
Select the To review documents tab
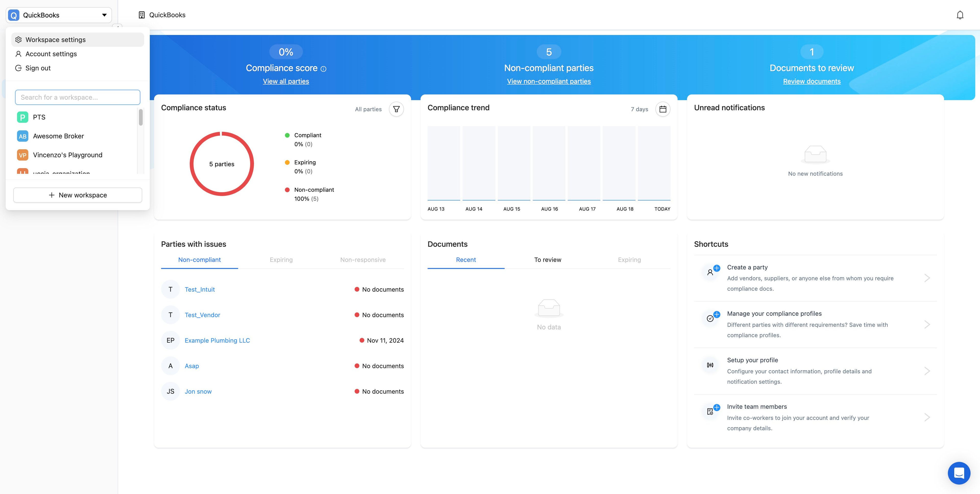pos(547,260)
